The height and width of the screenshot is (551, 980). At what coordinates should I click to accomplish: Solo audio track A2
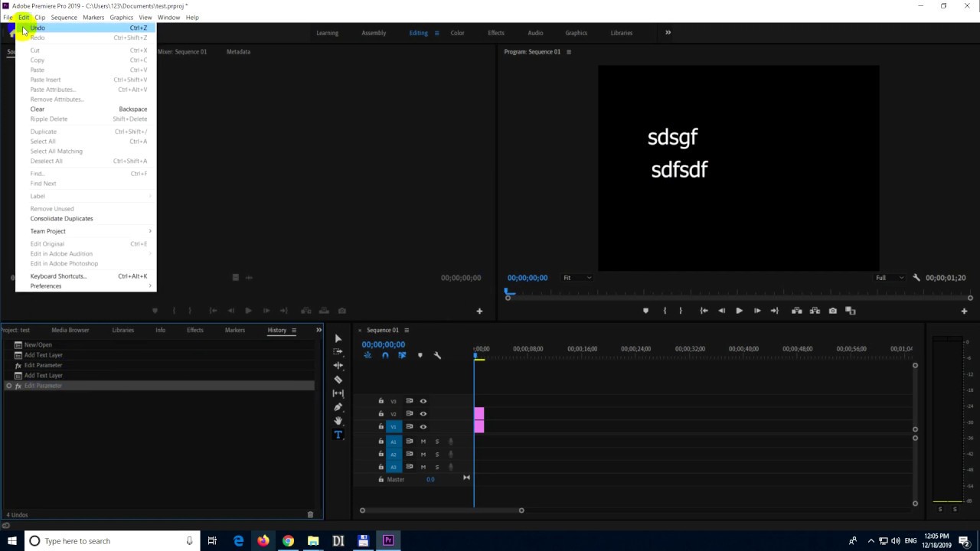437,455
